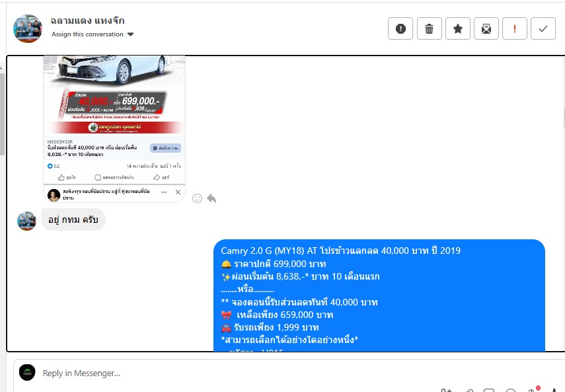Open three-dot options on comment preview
Image resolution: width=565 pixels, height=392 pixels.
164,192
